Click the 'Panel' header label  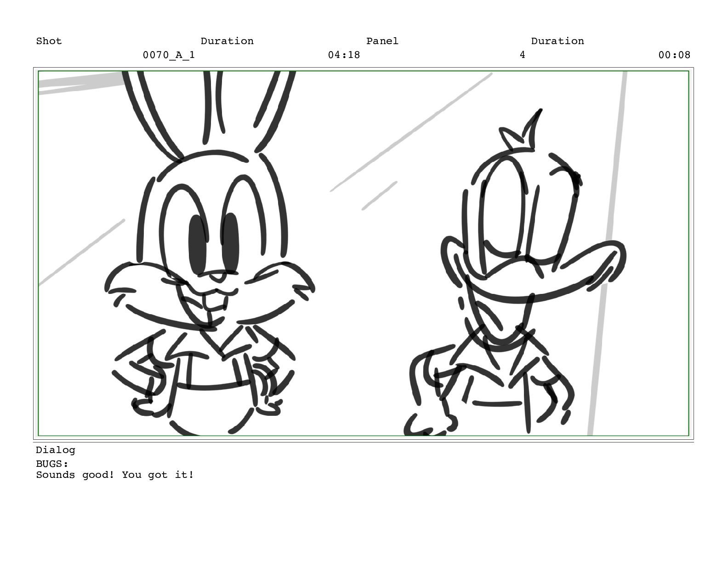pos(382,41)
